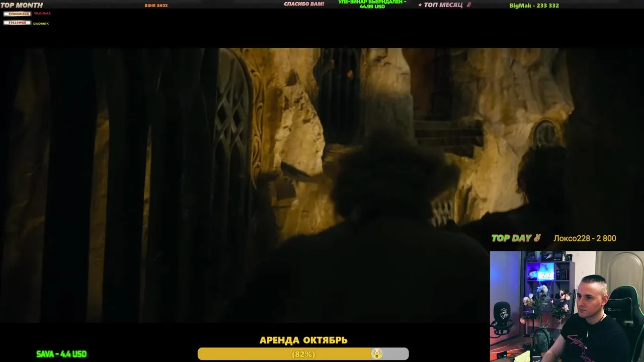The height and width of the screenshot is (362, 644).
Task: Click 'Локсо228 - 2 800' donor text
Action: (x=585, y=238)
